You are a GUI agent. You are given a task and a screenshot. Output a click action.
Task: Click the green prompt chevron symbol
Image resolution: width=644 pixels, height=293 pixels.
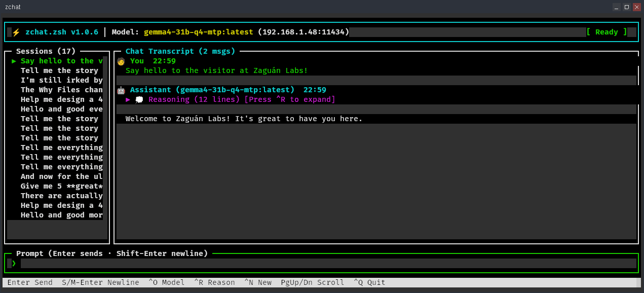tap(14, 263)
